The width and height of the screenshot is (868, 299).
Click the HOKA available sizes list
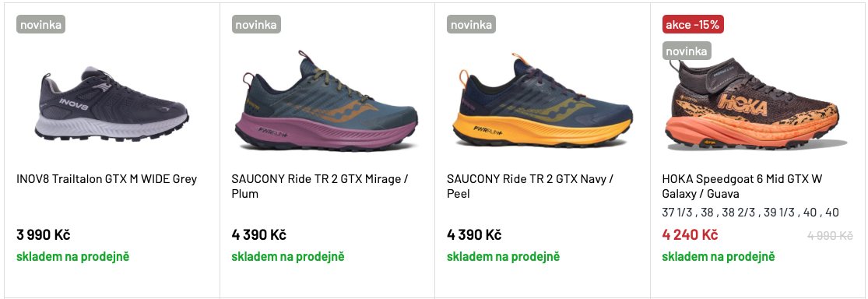point(750,212)
